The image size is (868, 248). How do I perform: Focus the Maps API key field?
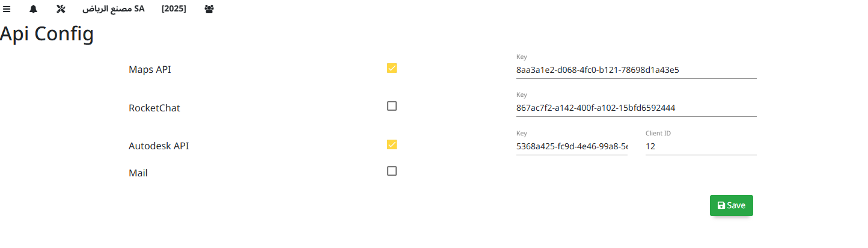point(636,70)
